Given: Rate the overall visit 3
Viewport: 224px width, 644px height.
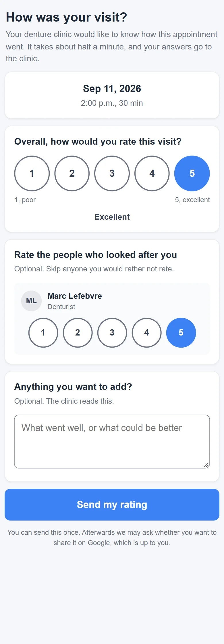Looking at the screenshot, I should point(112,173).
